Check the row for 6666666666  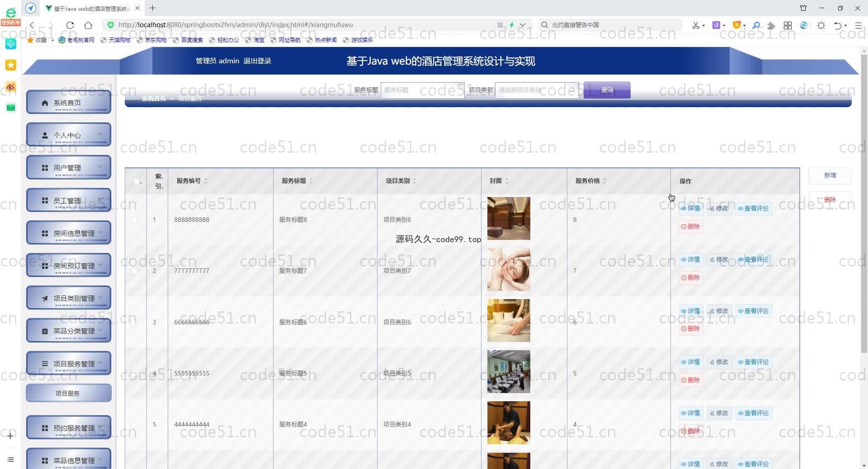tap(134, 322)
